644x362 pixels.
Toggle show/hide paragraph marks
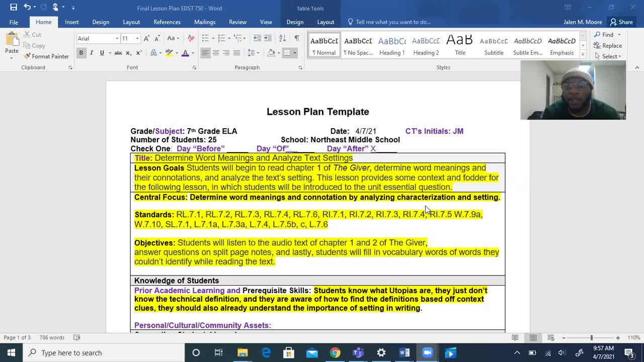(x=297, y=38)
